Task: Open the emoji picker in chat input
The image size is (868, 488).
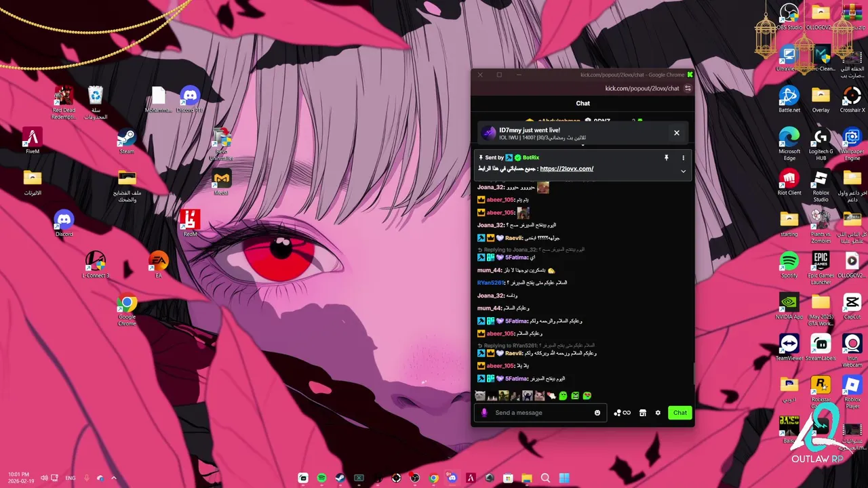Action: pos(597,413)
